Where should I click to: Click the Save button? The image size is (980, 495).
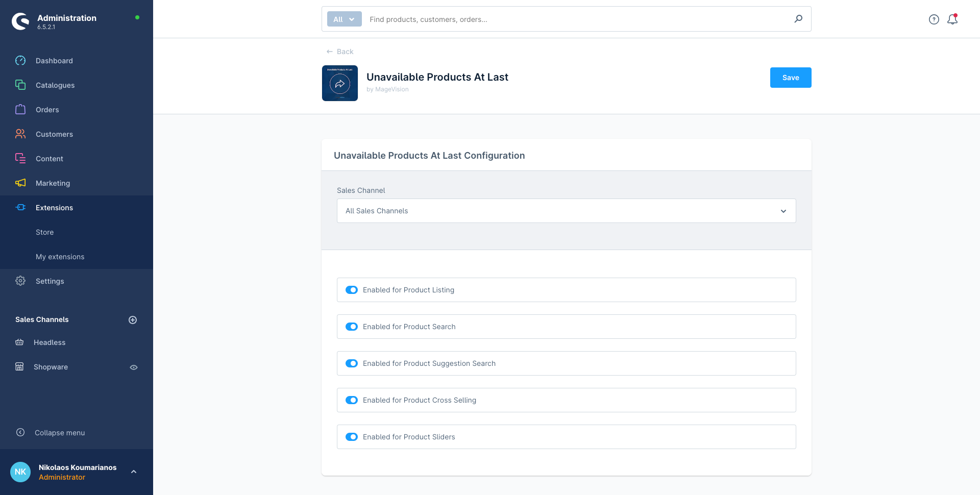point(791,78)
